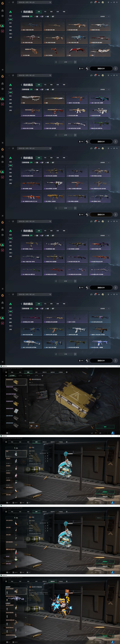Select the PKM通用机枪 weapon card
Screen dimensions: 120x644
tap(54, 245)
